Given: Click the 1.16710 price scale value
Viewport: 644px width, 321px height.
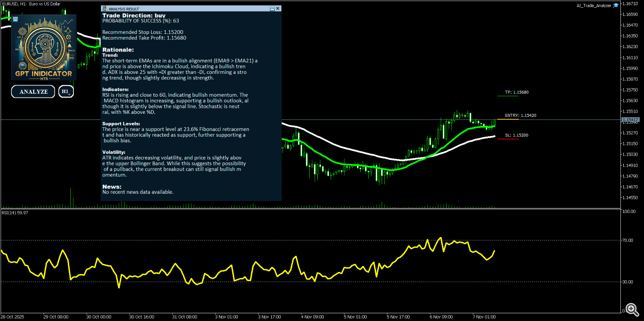Looking at the screenshot, I should point(631,3).
